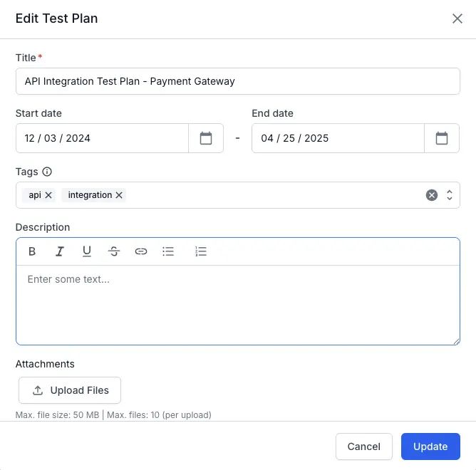Toggle underline formatting in the Description
This screenshot has width=476, height=470.
click(x=87, y=251)
